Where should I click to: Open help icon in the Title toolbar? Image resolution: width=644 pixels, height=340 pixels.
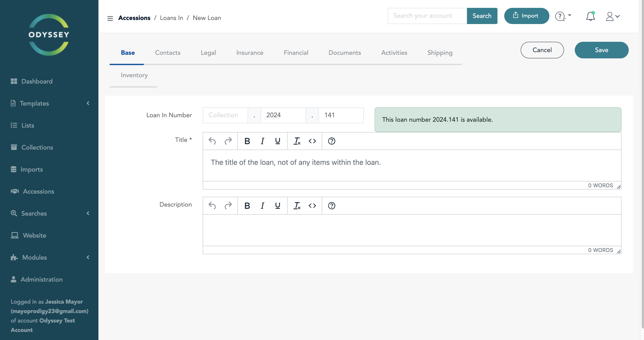coord(331,141)
